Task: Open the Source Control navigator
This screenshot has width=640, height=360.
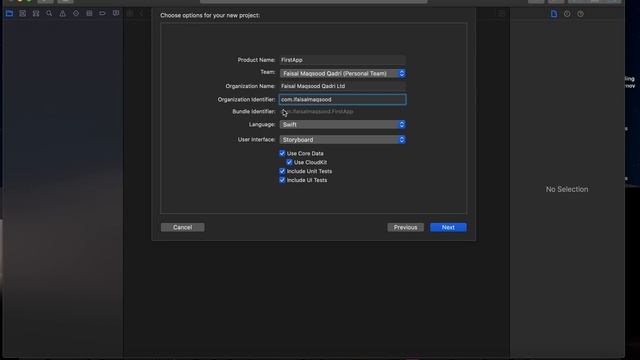Action: tap(22, 13)
